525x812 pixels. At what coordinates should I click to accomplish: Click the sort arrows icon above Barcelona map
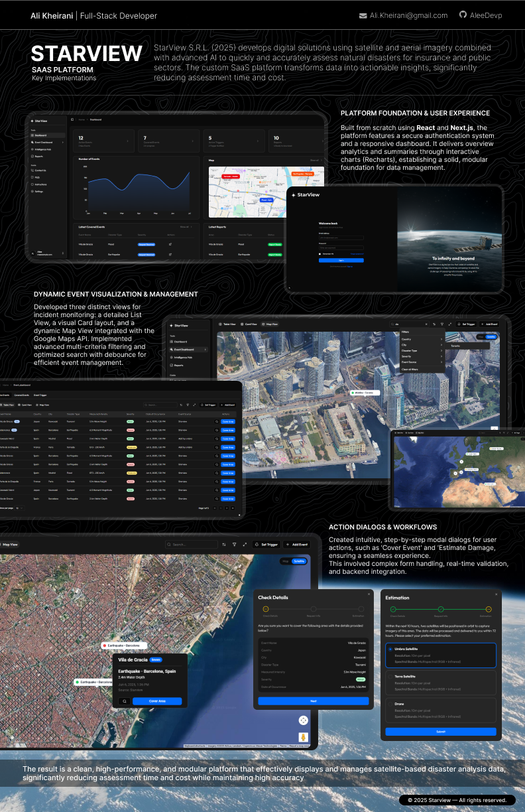(224, 544)
